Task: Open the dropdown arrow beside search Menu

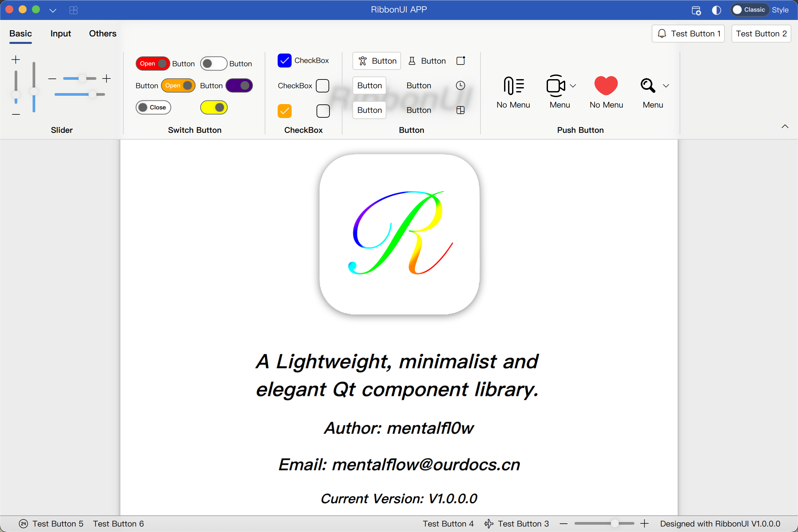Action: [666, 86]
